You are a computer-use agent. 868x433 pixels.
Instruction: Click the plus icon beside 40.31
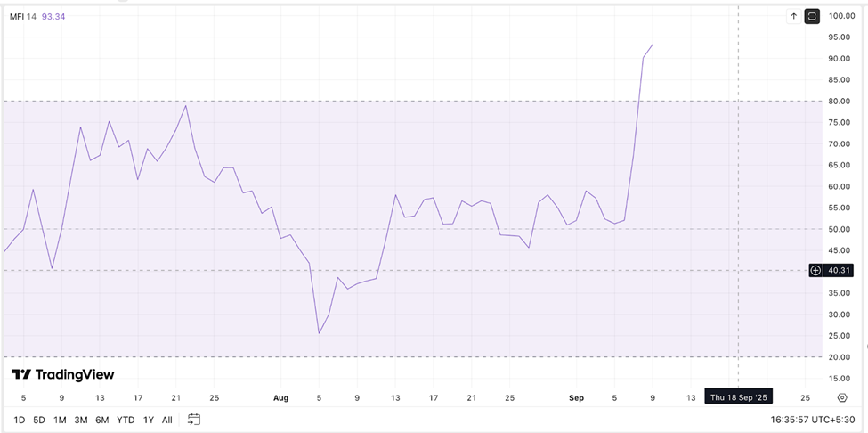[815, 270]
